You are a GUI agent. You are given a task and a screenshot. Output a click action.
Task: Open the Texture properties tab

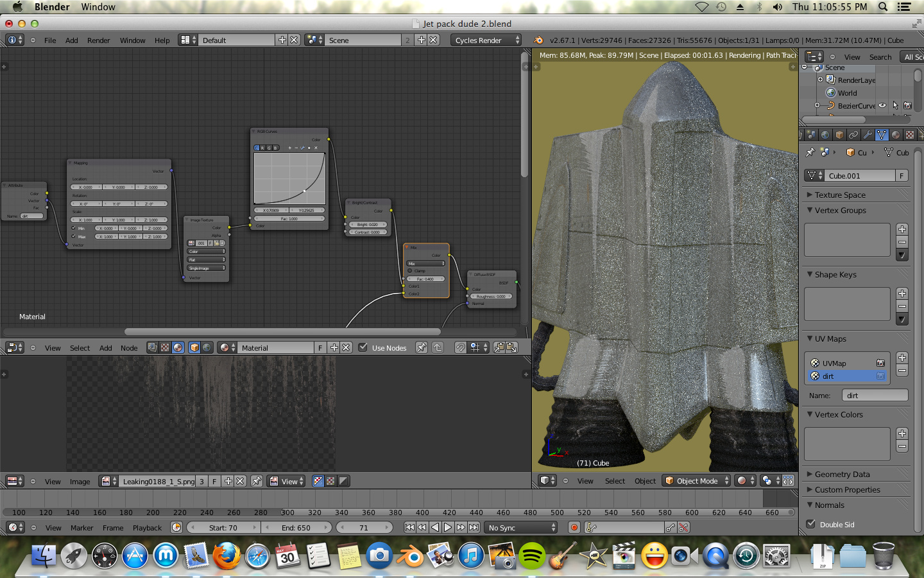[910, 135]
